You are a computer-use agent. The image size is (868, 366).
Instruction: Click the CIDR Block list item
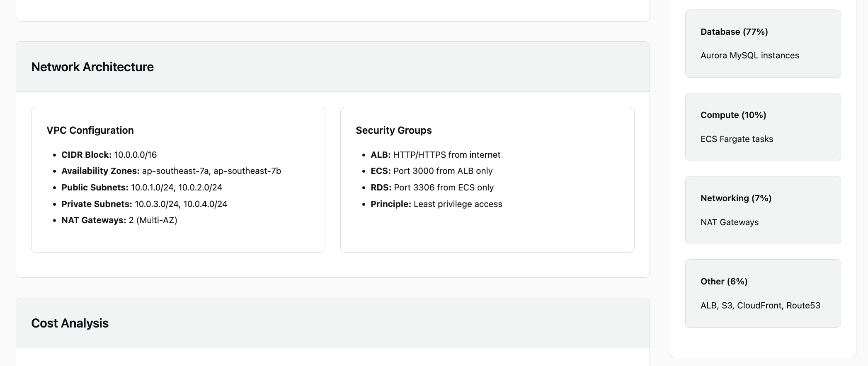(109, 155)
